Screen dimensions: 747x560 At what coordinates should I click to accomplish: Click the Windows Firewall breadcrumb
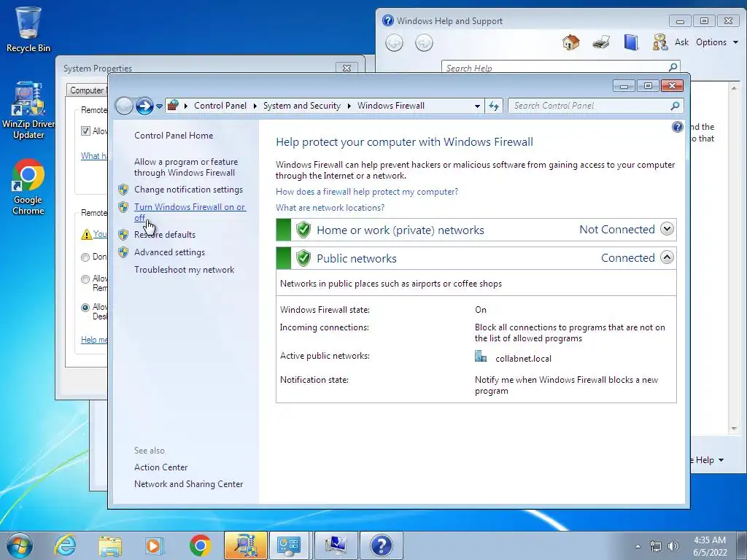(391, 106)
